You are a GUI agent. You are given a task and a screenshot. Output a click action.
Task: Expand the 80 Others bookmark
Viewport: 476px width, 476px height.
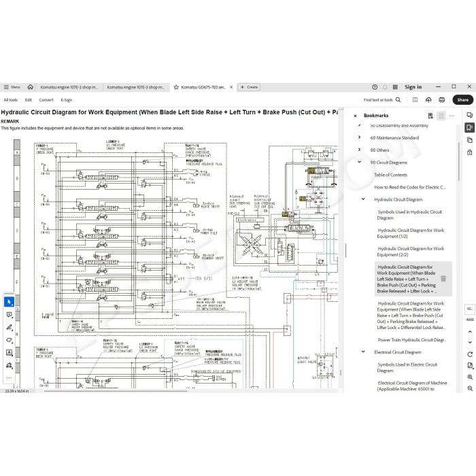click(x=360, y=150)
